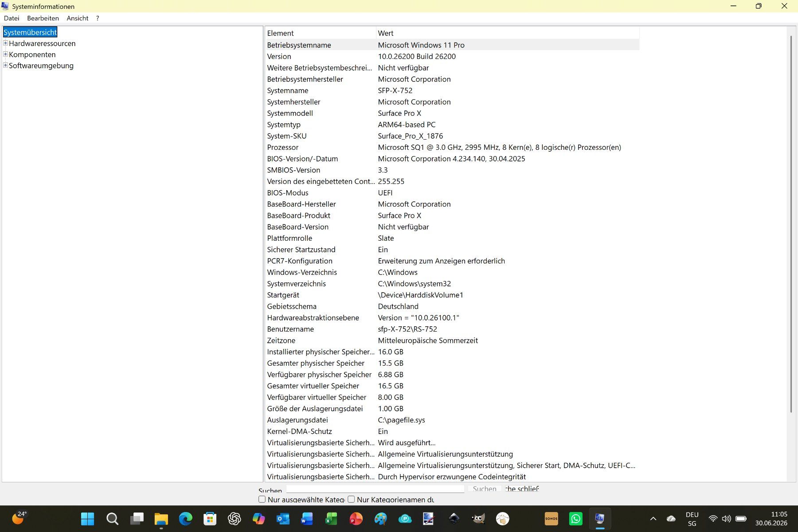Viewport: 798px width, 532px height.
Task: Open the Ansicht menu
Action: pyautogui.click(x=78, y=18)
